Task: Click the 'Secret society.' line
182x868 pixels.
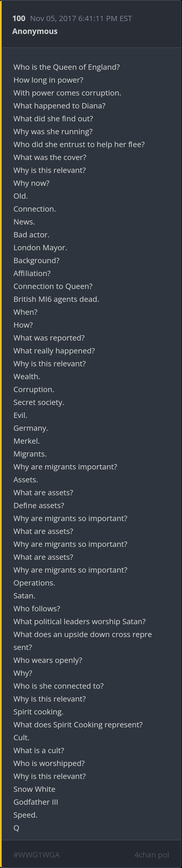Action: [38, 402]
